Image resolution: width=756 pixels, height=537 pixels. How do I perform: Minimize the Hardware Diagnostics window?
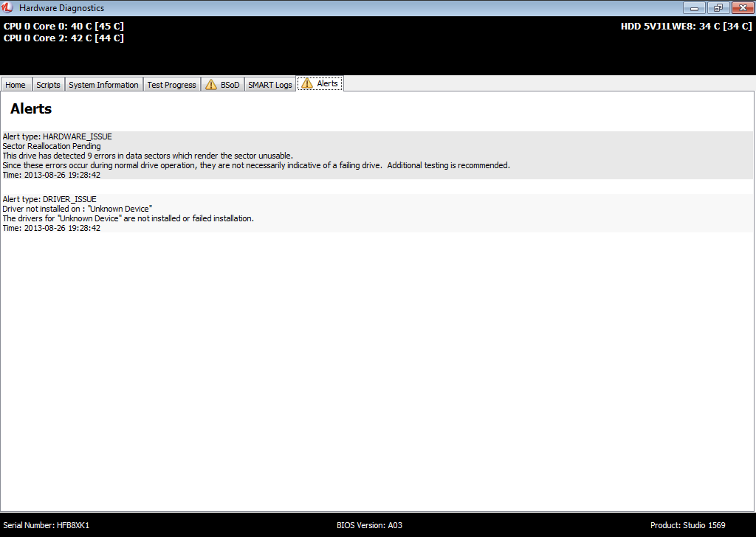click(694, 8)
